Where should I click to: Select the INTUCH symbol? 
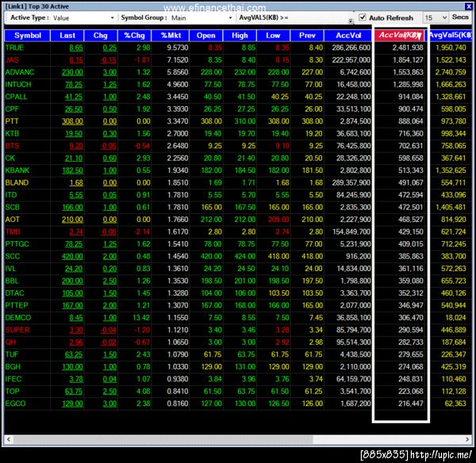[x=18, y=84]
